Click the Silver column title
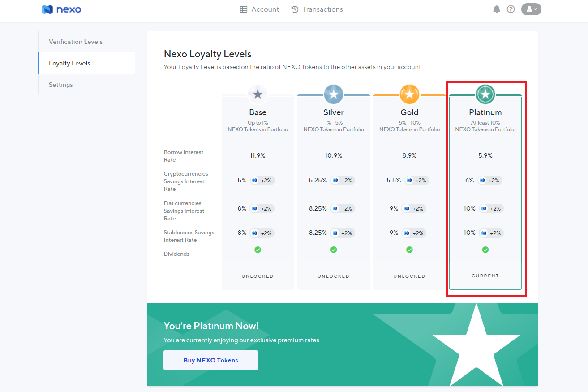588x392 pixels. tap(334, 112)
